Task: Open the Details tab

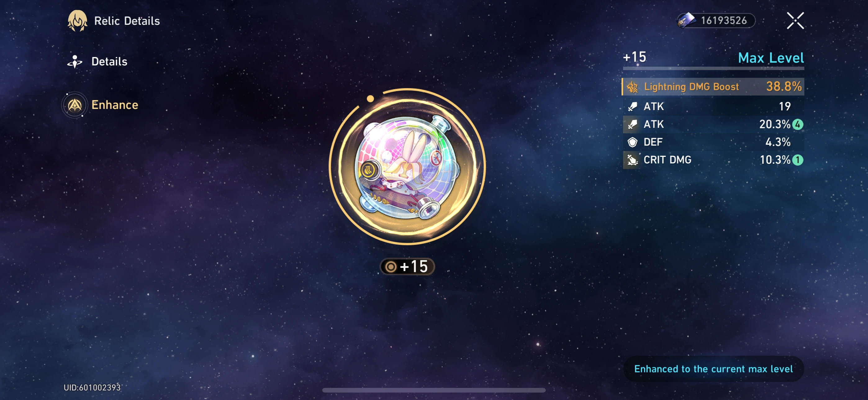Action: (97, 62)
